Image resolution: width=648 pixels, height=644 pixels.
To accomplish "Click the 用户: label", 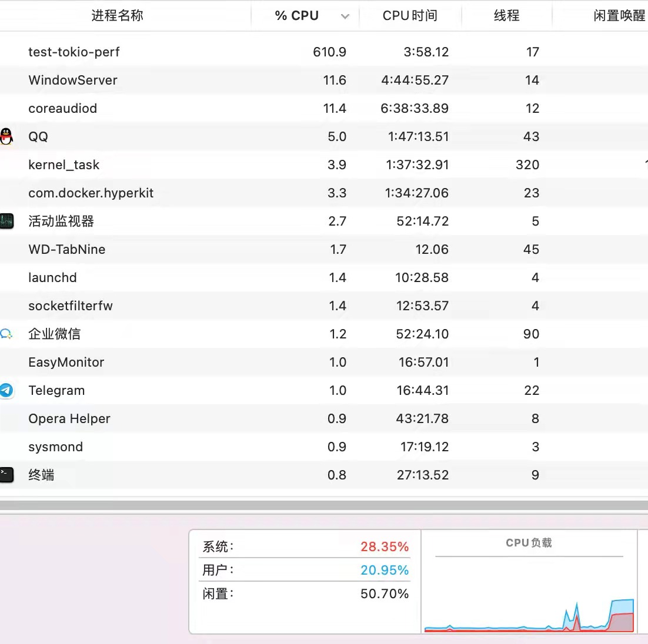I will point(218,570).
